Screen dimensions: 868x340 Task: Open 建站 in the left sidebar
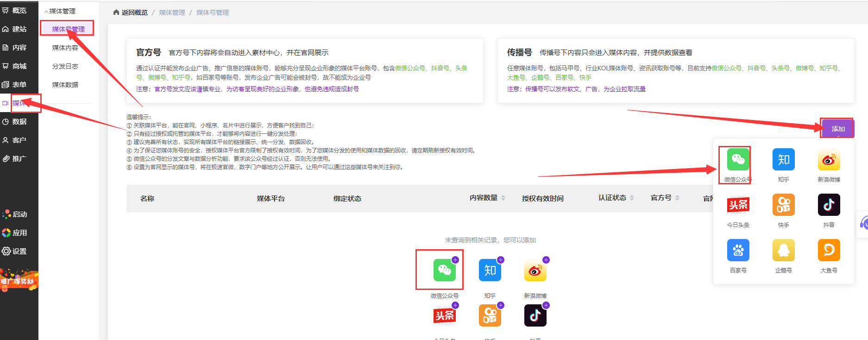pyautogui.click(x=15, y=29)
